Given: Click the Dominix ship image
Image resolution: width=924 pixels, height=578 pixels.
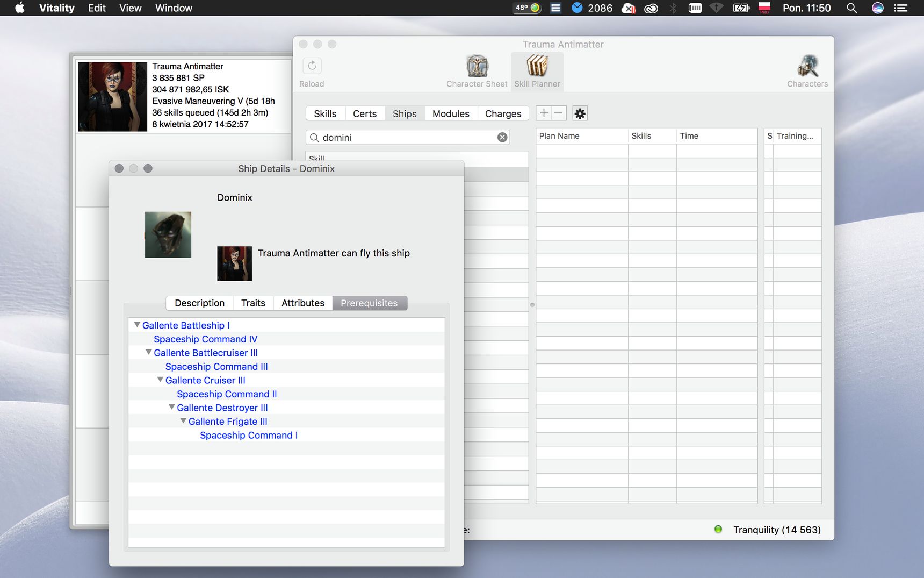Looking at the screenshot, I should [168, 235].
